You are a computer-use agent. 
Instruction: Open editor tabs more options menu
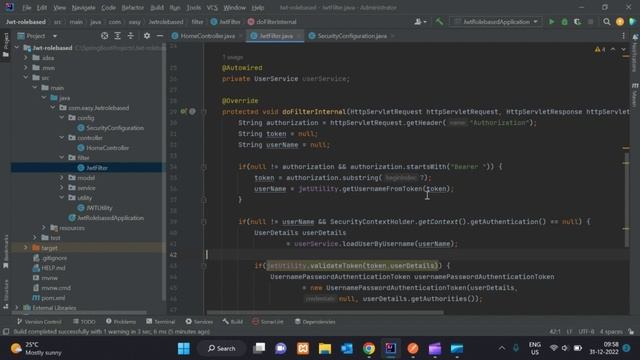pyautogui.click(x=623, y=36)
